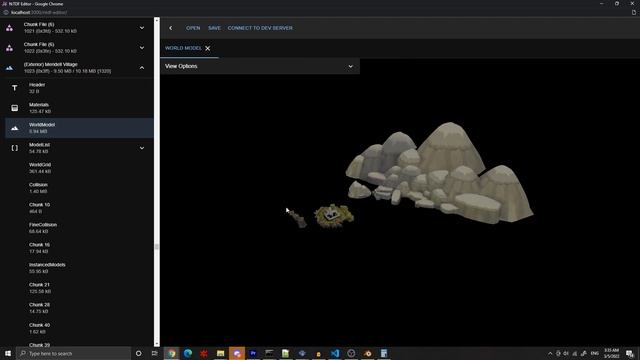Image resolution: width=640 pixels, height=360 pixels.
Task: Go back with the left arrow
Action: point(171,28)
